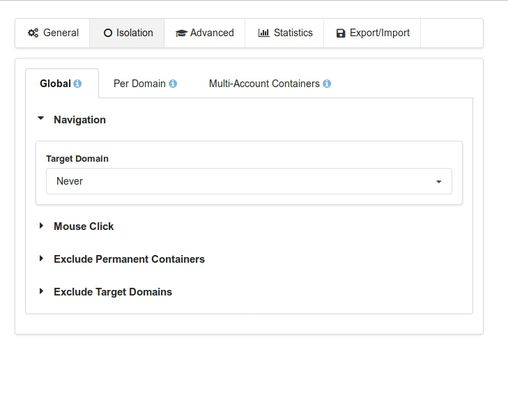Open the Multi-Account Containers sub-tab
Image resolution: width=508 pixels, height=400 pixels.
click(x=270, y=84)
